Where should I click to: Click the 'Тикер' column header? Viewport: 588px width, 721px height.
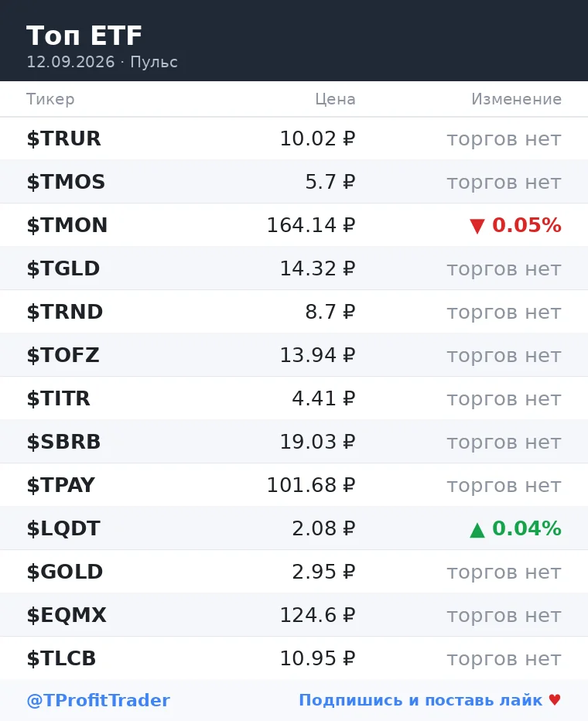coord(50,99)
